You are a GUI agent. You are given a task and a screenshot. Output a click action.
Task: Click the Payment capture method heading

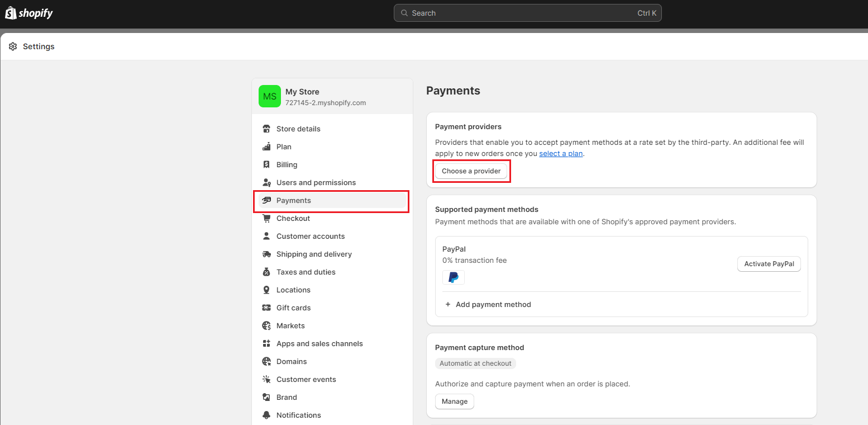(x=479, y=347)
